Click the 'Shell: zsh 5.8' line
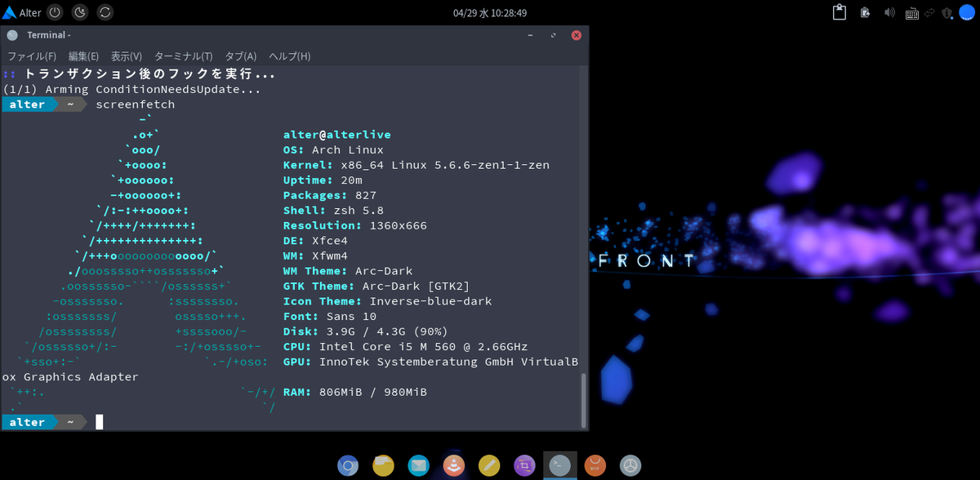The image size is (980, 480). tap(333, 211)
